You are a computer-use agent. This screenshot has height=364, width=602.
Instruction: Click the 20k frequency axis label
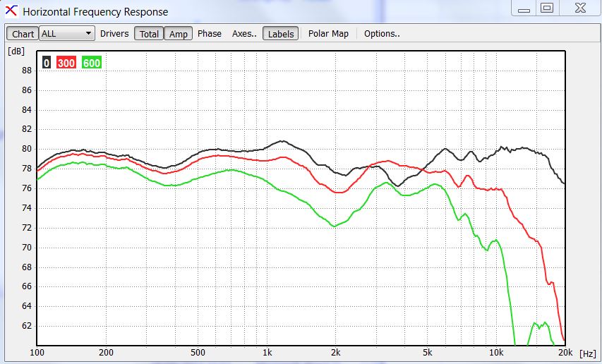click(565, 353)
